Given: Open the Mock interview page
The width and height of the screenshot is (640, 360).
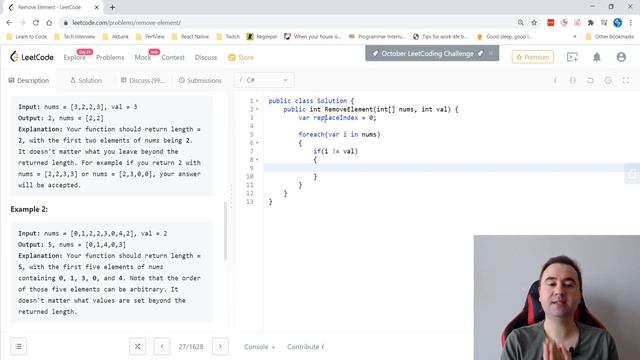Looking at the screenshot, I should pyautogui.click(x=142, y=58).
